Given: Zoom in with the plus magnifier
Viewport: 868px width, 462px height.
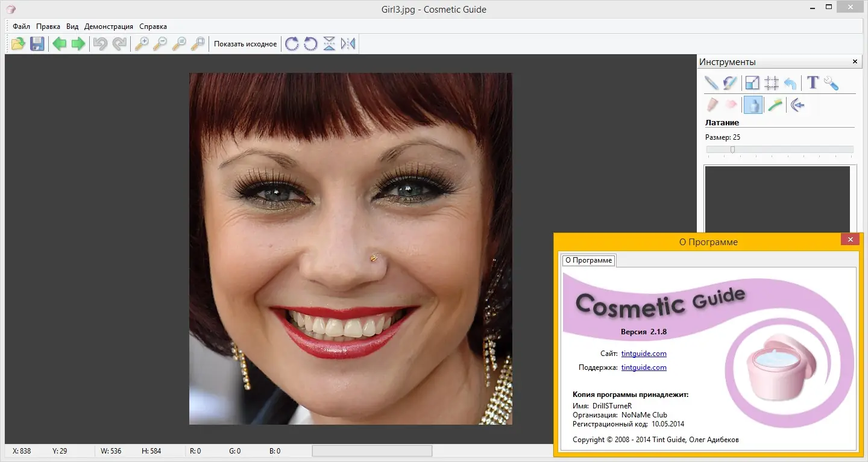Looking at the screenshot, I should 141,43.
